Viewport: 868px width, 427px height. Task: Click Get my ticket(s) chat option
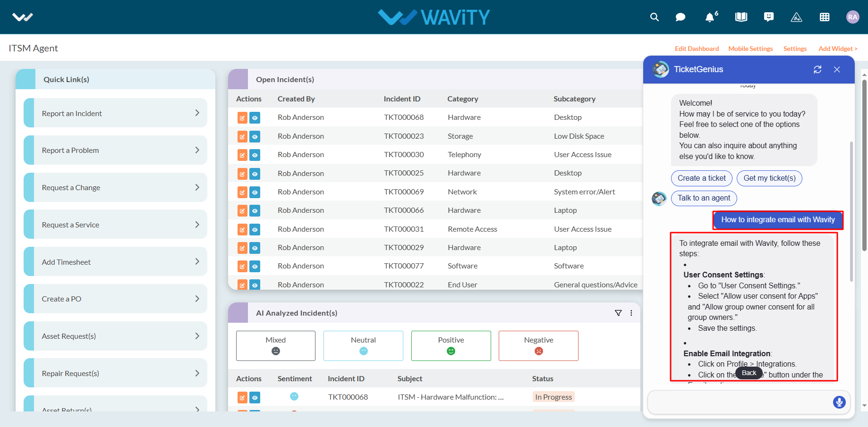[769, 178]
